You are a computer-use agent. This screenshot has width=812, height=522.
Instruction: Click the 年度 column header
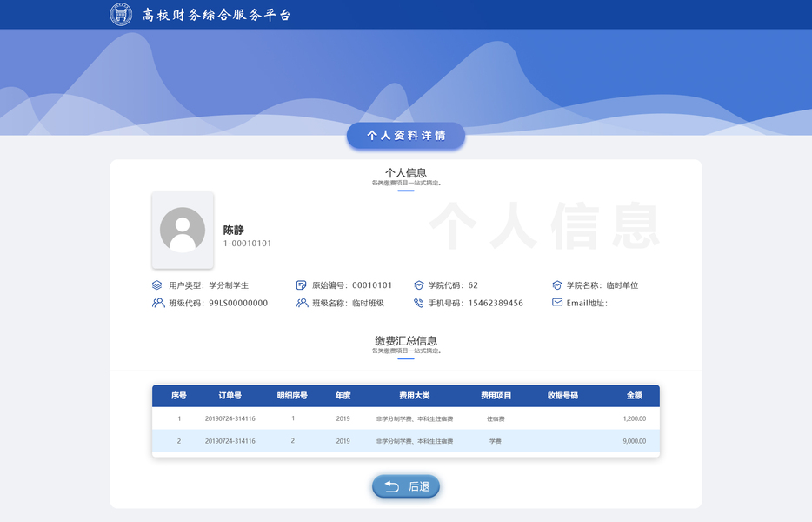click(x=343, y=396)
